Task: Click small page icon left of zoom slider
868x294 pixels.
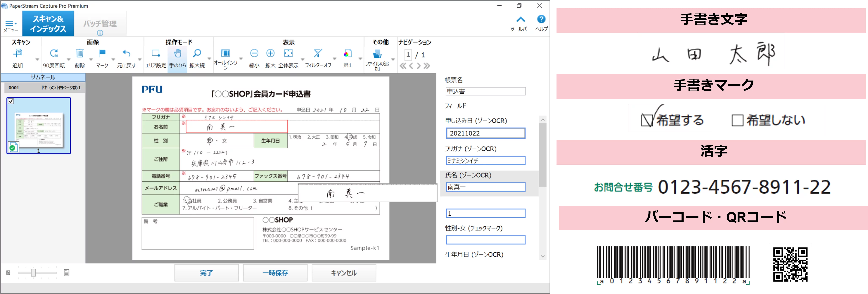Action: [8, 273]
